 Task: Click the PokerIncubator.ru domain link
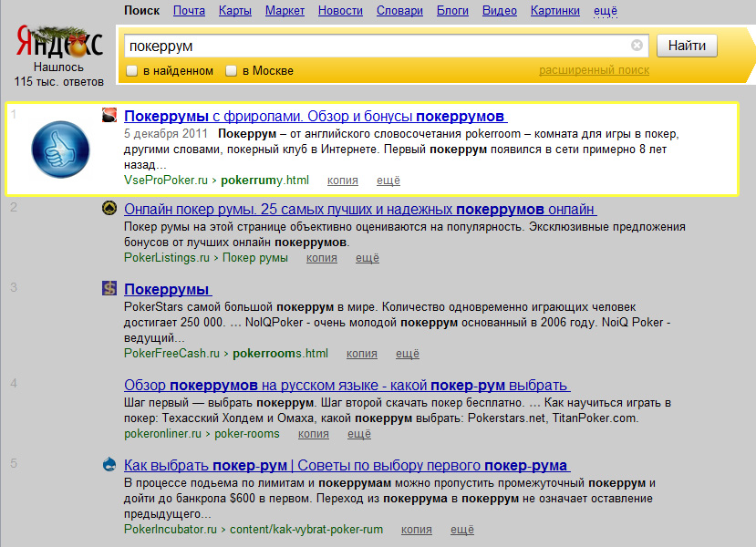point(171,529)
